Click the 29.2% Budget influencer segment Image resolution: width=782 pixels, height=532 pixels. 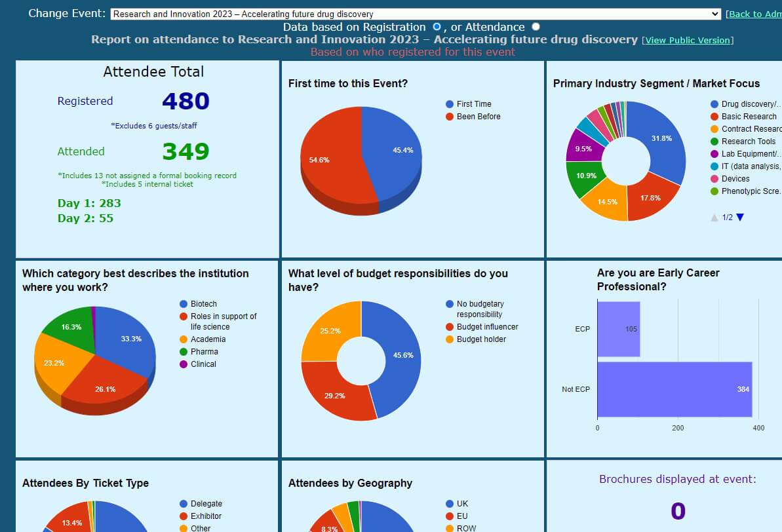[x=335, y=395]
